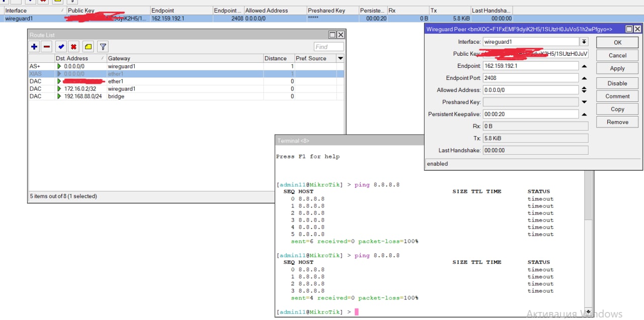Select the DAC ether1 route row
This screenshot has width=644, height=320.
[x=186, y=81]
